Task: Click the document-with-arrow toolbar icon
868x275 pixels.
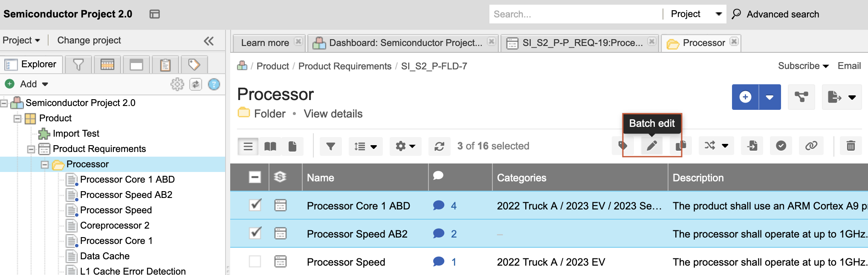Action: click(x=752, y=146)
